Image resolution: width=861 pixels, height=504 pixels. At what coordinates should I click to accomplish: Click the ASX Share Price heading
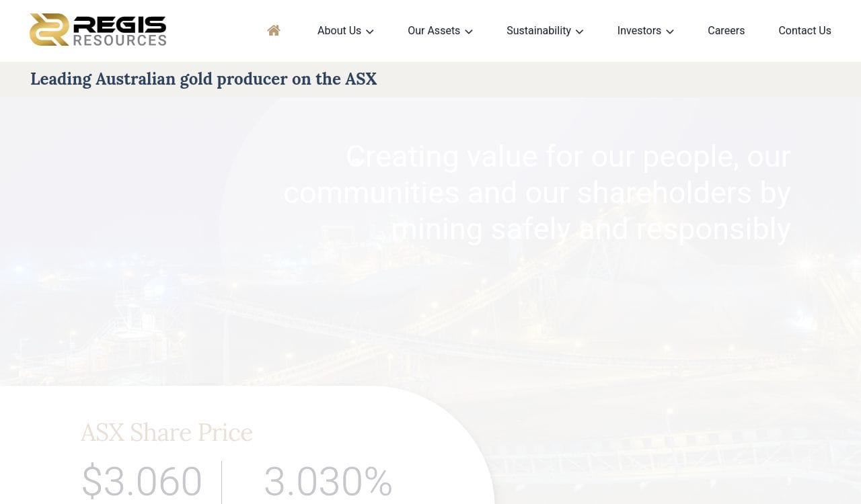pos(166,432)
